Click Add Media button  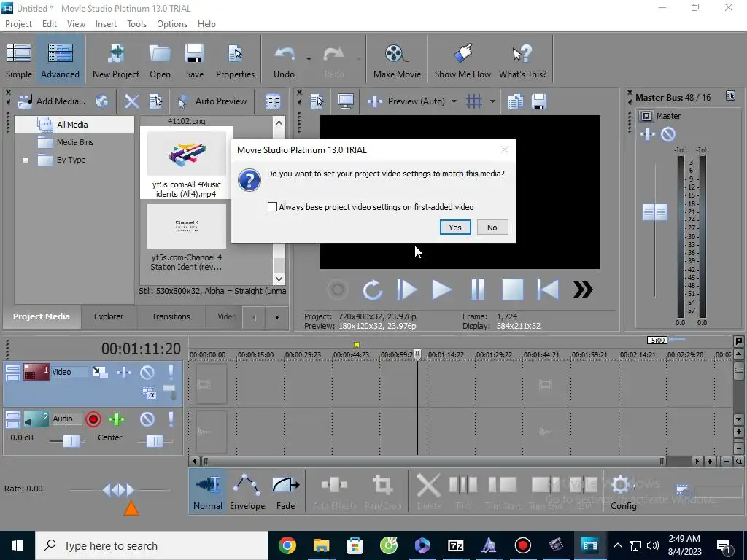pyautogui.click(x=51, y=101)
